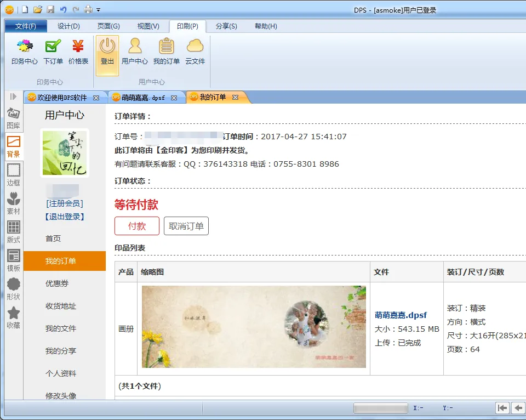
Task: Save the project with the floppy icon
Action: click(x=50, y=9)
